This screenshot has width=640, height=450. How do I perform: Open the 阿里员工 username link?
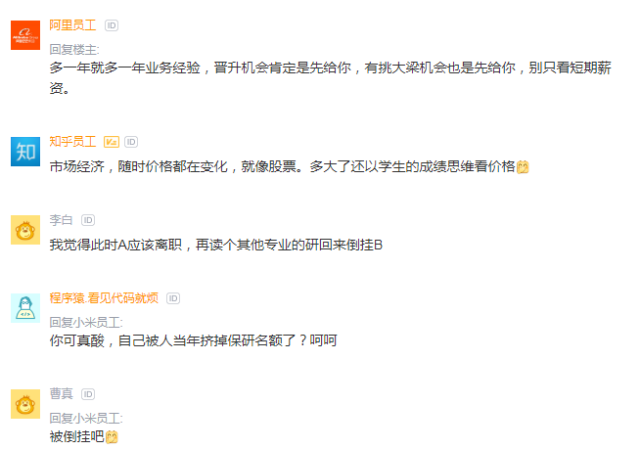click(73, 25)
